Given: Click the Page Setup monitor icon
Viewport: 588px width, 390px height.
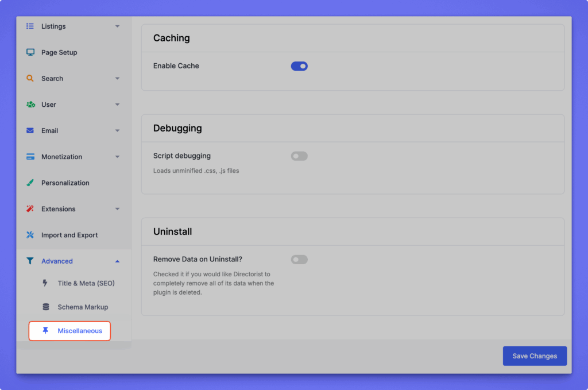Looking at the screenshot, I should [30, 52].
